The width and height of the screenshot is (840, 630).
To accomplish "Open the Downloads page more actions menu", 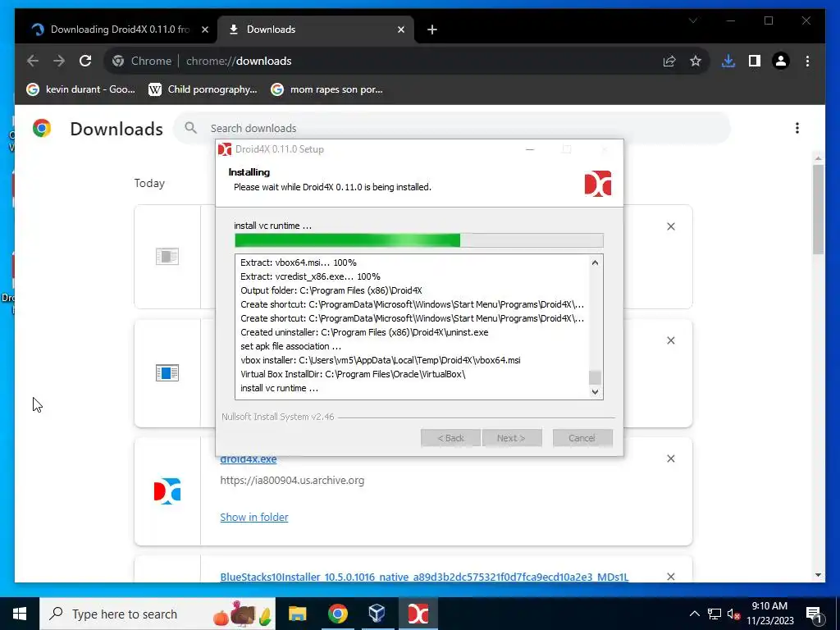I will [797, 128].
